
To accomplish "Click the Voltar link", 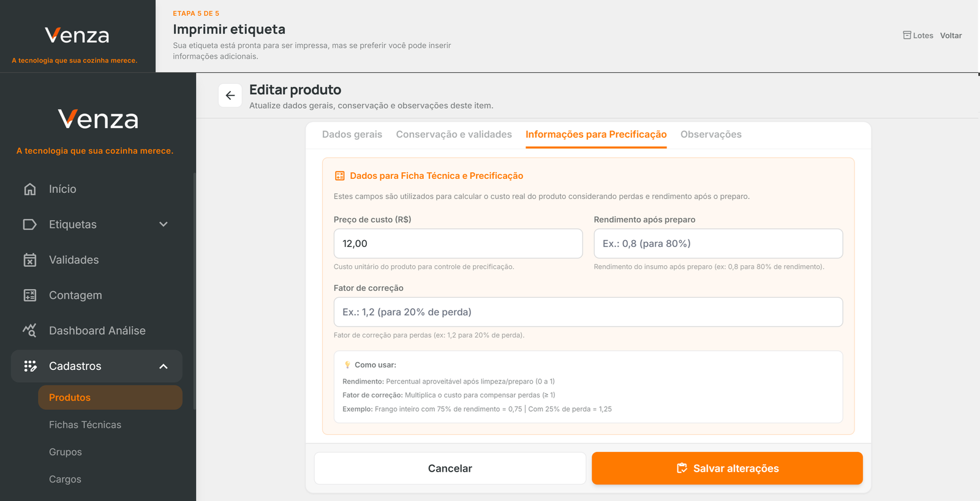I will click(x=951, y=36).
